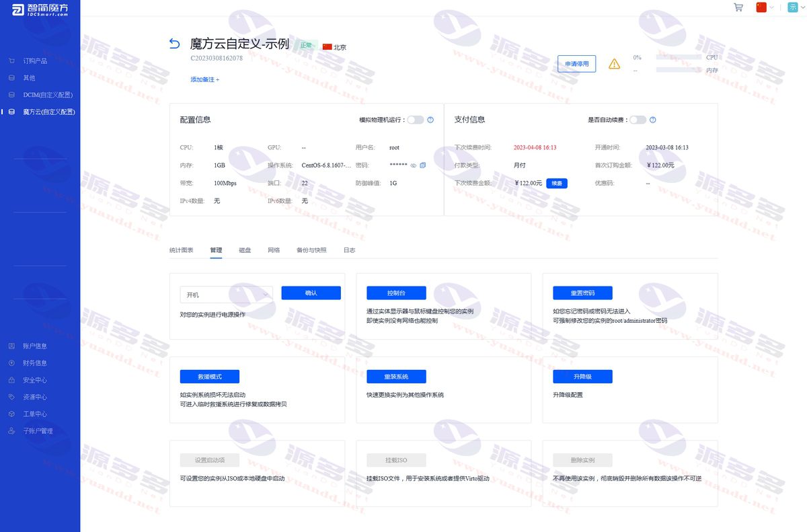This screenshot has height=532, width=807.
Task: Click the database icon beside 其他
Action: [11, 78]
